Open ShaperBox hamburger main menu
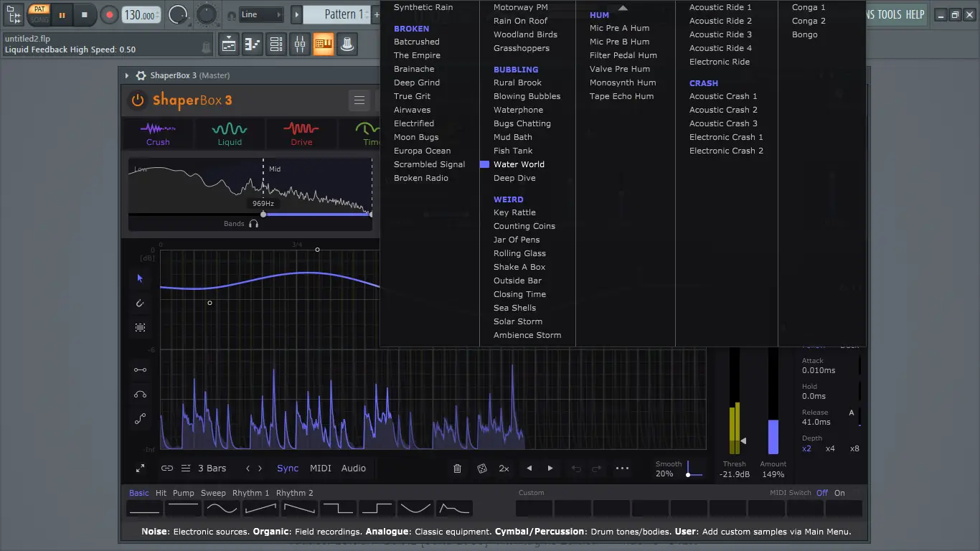980x551 pixels. [x=359, y=100]
